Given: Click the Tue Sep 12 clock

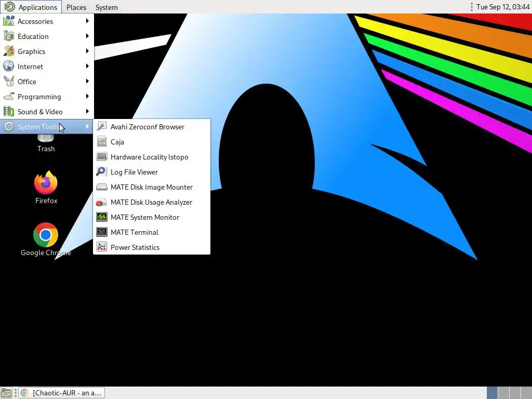Looking at the screenshot, I should [x=503, y=7].
